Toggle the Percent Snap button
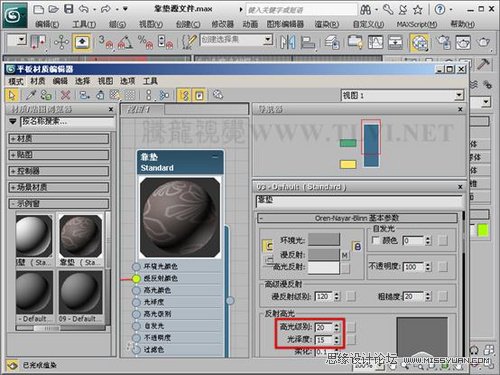Screen dimensions: 500x375 (x=145, y=42)
